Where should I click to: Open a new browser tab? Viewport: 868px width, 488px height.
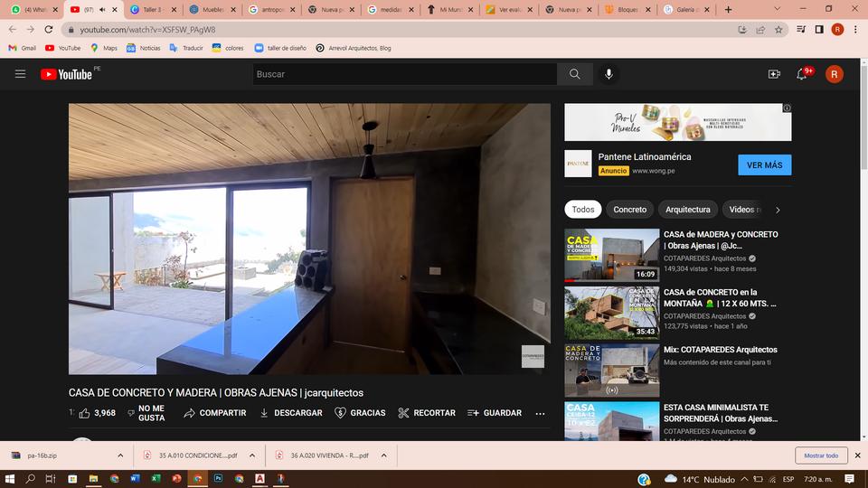[x=729, y=9]
